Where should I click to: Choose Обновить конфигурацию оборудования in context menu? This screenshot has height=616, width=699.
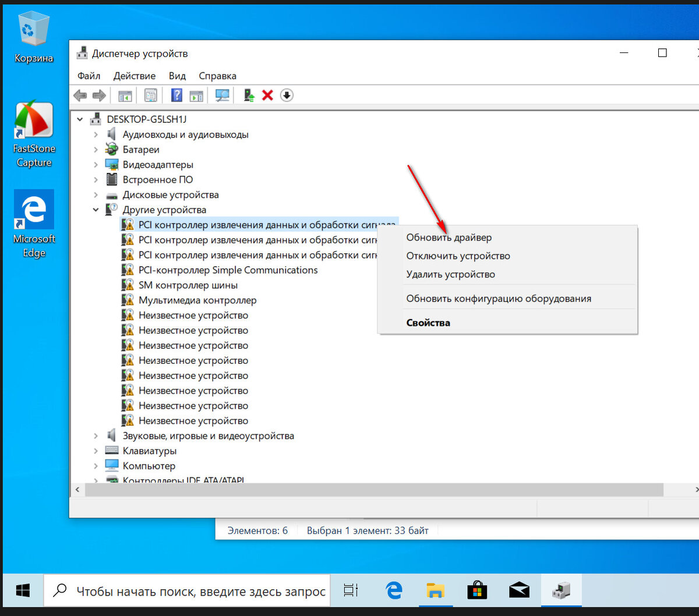[507, 299]
